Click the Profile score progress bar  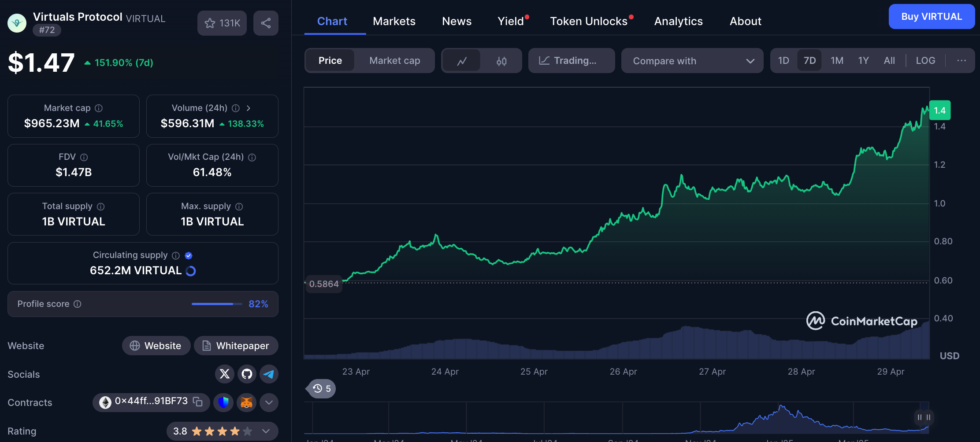[216, 304]
